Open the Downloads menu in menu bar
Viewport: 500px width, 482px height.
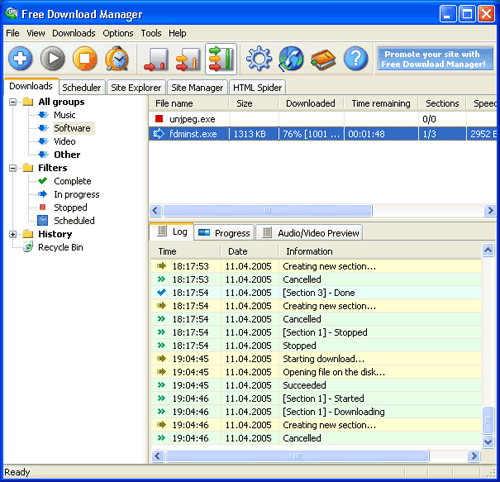pos(74,33)
